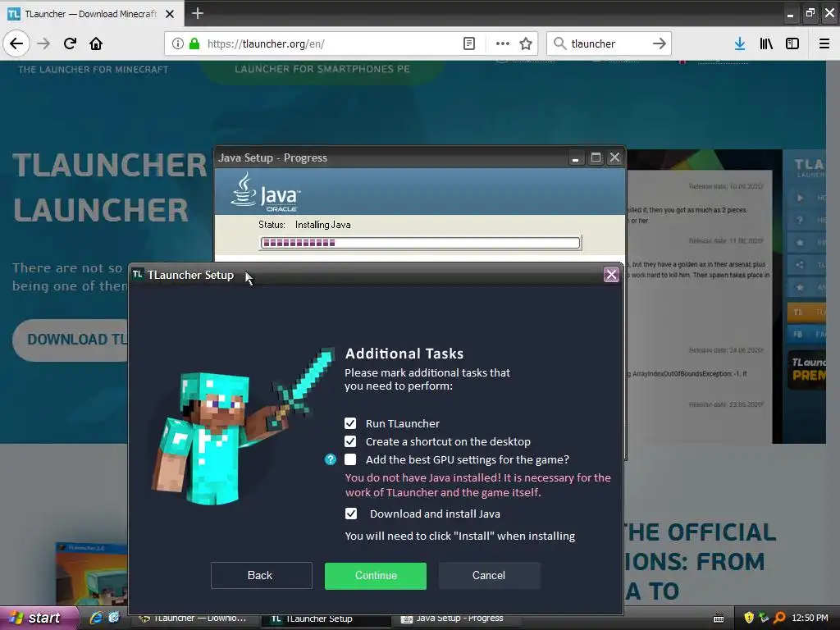Click THE LAUNCHER FOR MINECRAFT text
Screen dimensions: 840x630
tap(94, 70)
